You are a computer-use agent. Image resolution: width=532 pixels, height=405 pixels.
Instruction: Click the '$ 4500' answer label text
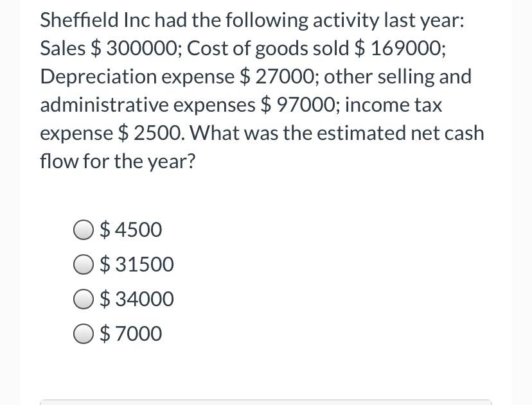130,230
